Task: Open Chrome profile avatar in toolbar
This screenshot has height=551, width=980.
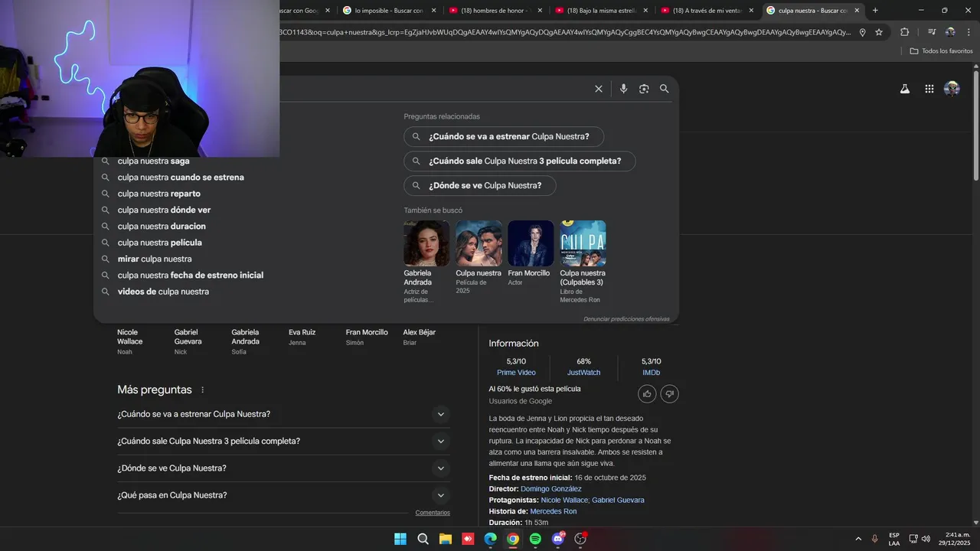Action: [950, 32]
